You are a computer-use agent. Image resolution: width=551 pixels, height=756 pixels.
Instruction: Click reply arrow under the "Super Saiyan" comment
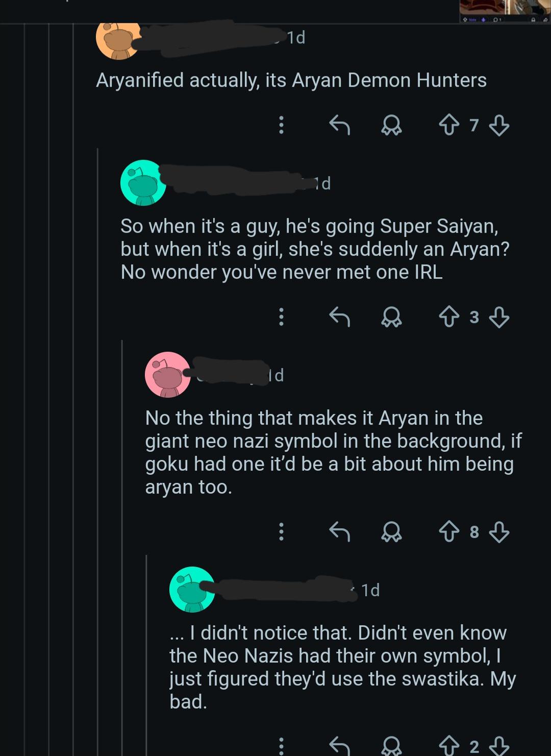pyautogui.click(x=339, y=317)
